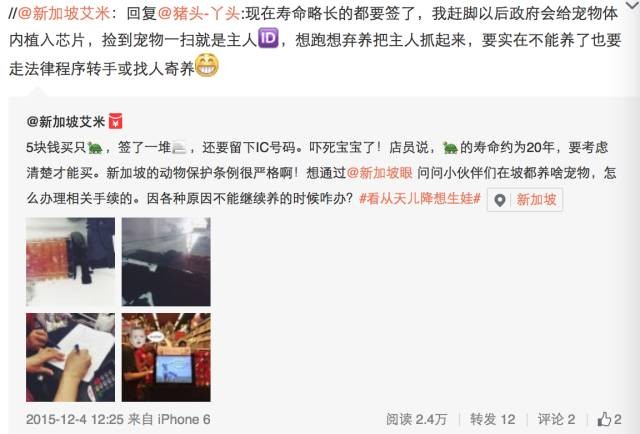
Task: Click the 新加坡 location tag button
Action: (x=525, y=200)
